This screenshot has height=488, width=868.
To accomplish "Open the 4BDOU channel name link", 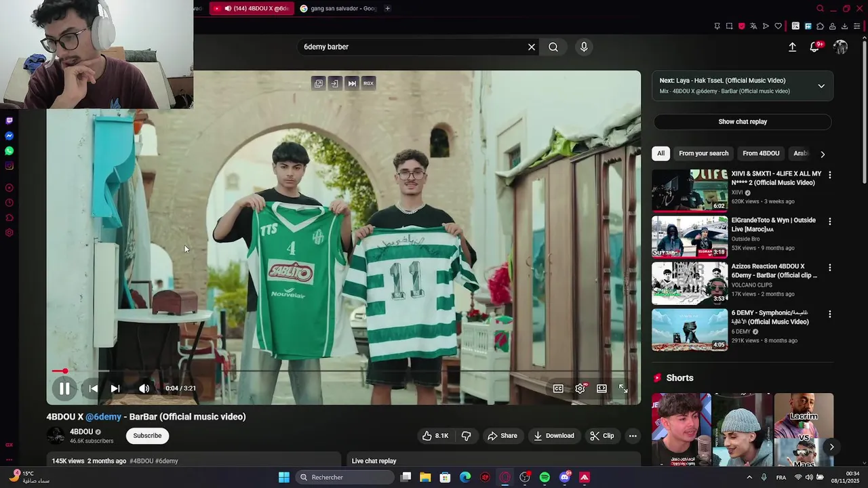I will [x=81, y=432].
